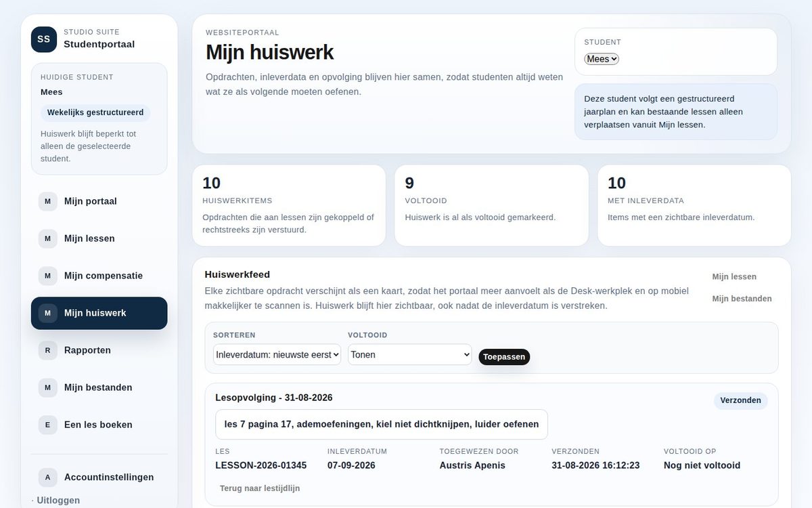Click the Inleverdatum value 07-09-2026
The width and height of the screenshot is (812, 508).
coord(351,465)
